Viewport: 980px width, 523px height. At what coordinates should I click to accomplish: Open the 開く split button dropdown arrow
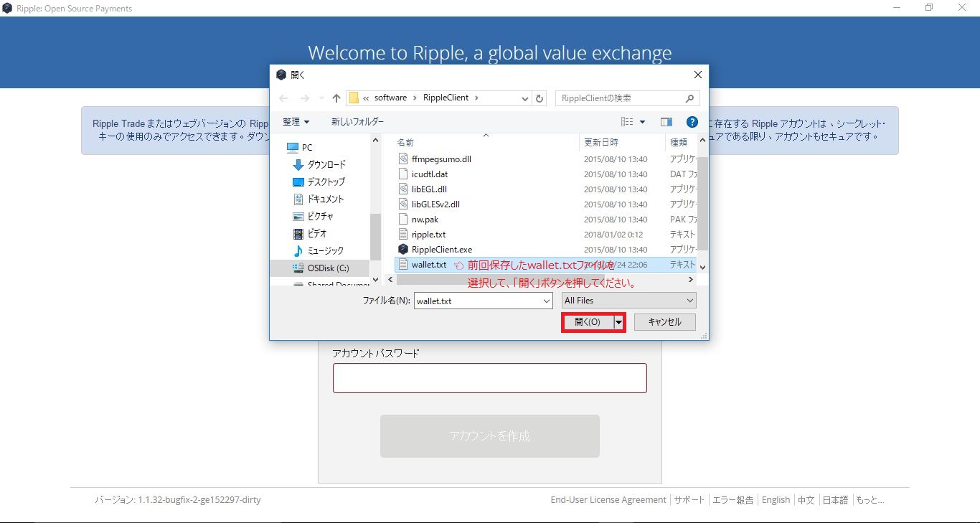[x=618, y=322]
